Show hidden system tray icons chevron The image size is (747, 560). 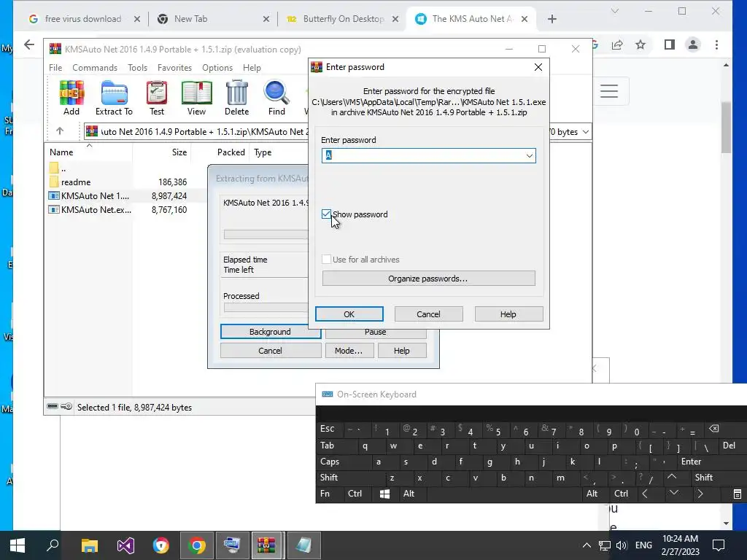(x=587, y=545)
